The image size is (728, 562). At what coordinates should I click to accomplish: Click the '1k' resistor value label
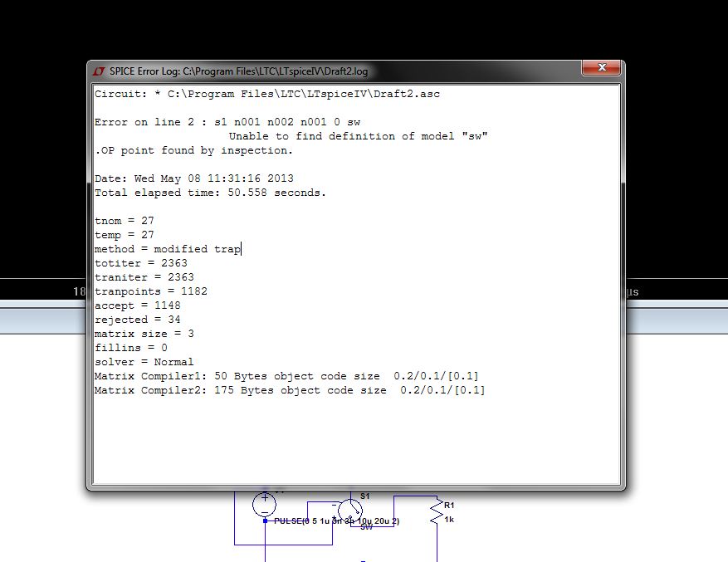point(449,520)
